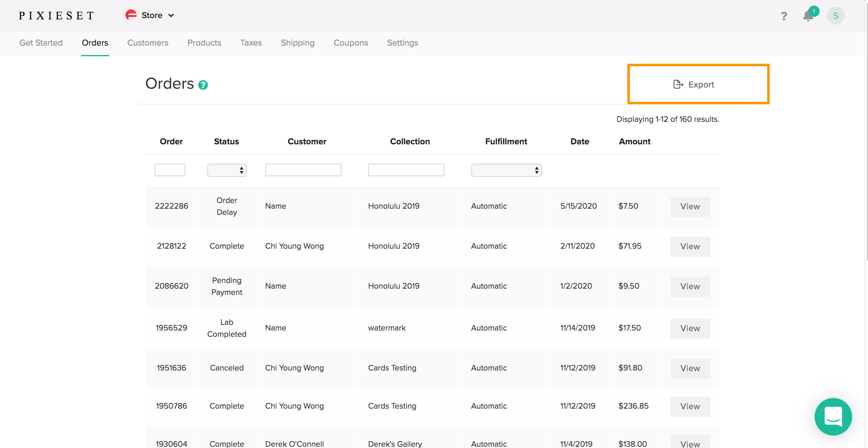View order 2128122

point(690,246)
